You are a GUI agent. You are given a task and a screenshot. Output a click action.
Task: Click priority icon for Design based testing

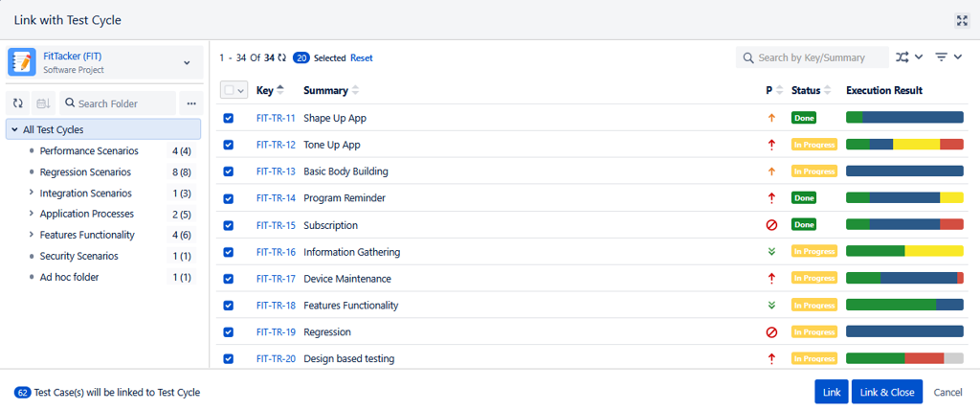(771, 358)
